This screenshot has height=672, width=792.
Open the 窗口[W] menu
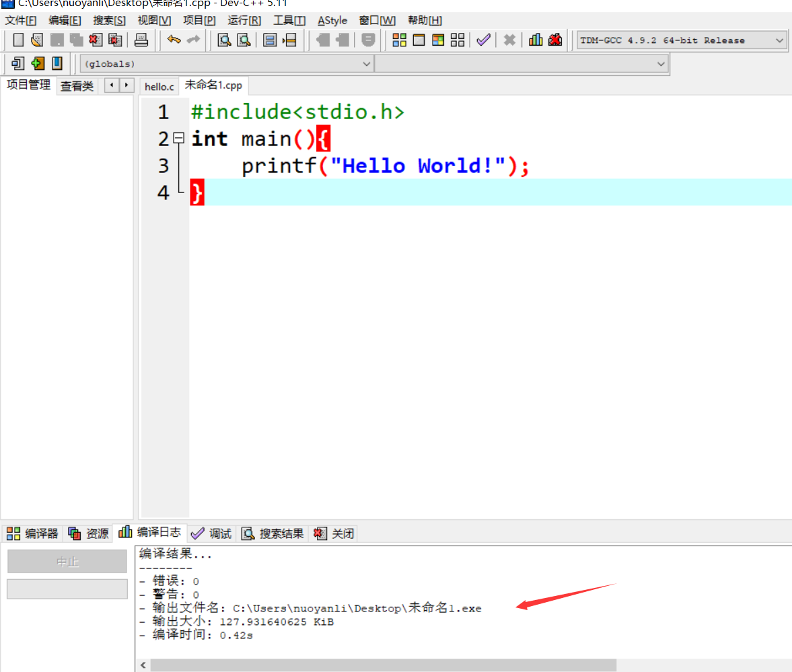377,20
